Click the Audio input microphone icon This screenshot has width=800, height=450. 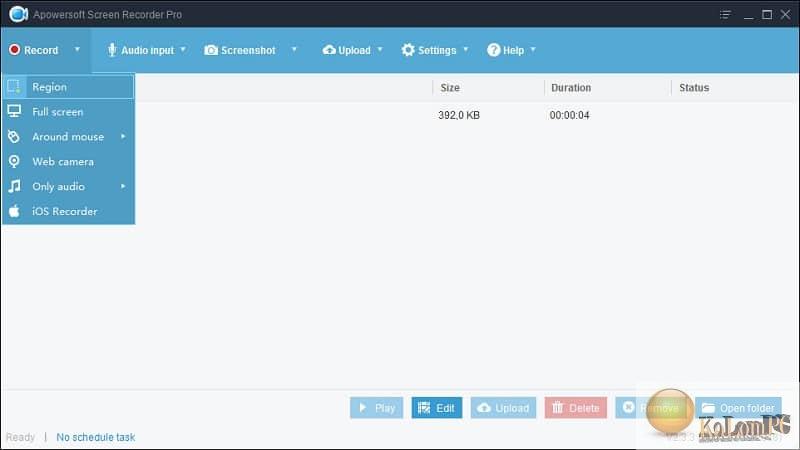point(112,50)
